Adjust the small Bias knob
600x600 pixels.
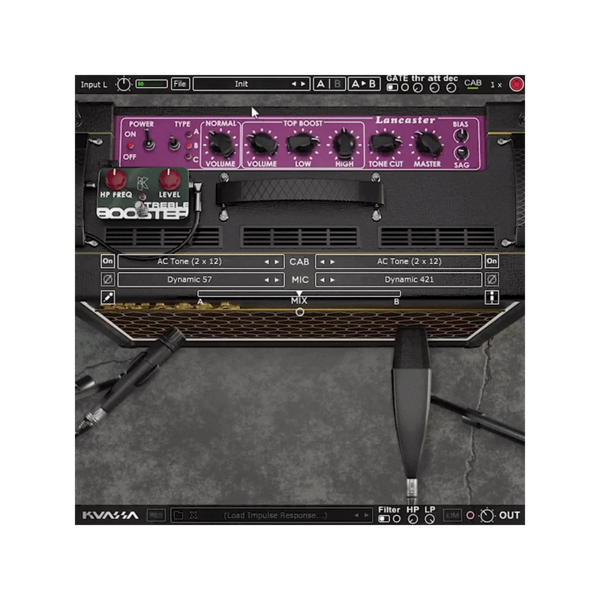tap(461, 135)
